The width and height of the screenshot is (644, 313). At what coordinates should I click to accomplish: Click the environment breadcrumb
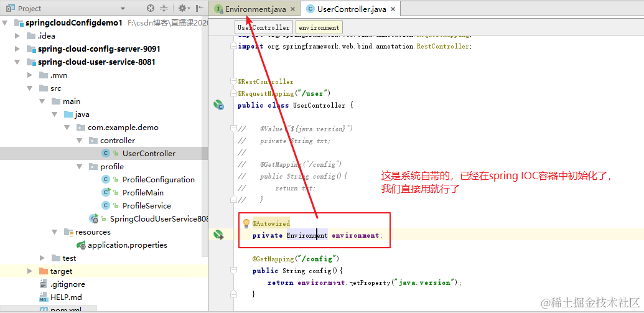click(x=319, y=27)
